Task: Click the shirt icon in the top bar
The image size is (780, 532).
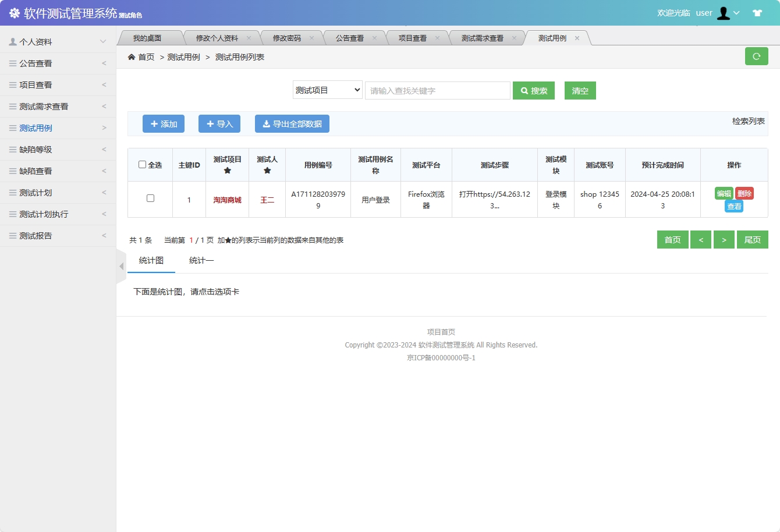Action: (757, 12)
